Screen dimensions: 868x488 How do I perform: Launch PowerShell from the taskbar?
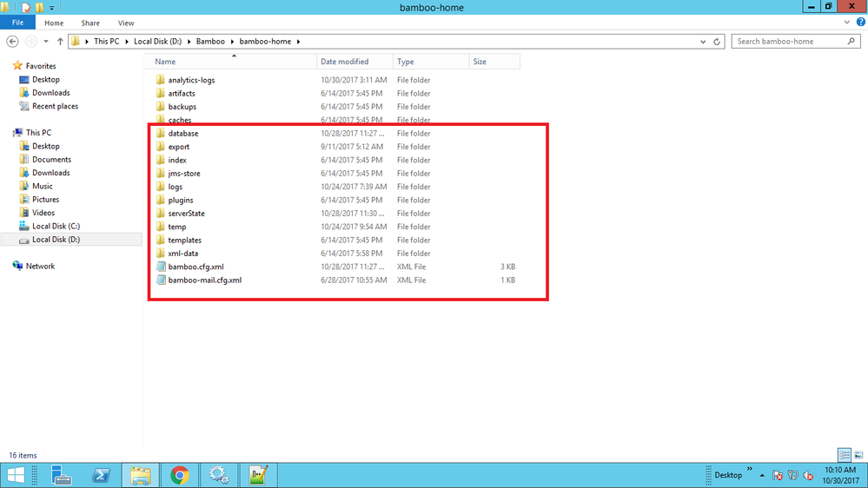(101, 475)
